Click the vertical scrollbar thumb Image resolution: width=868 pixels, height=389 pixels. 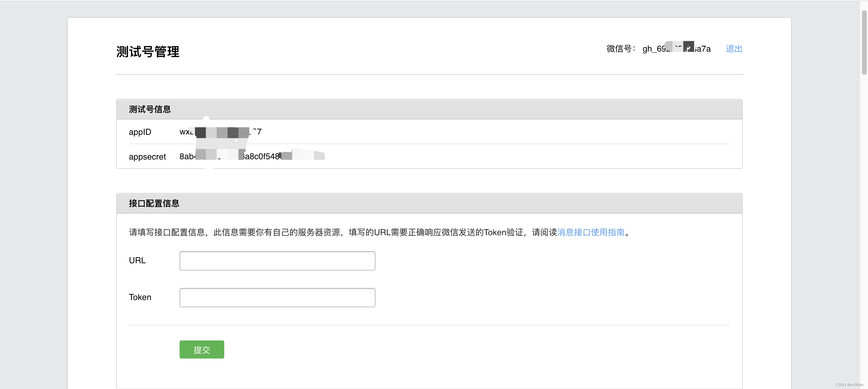[x=864, y=42]
